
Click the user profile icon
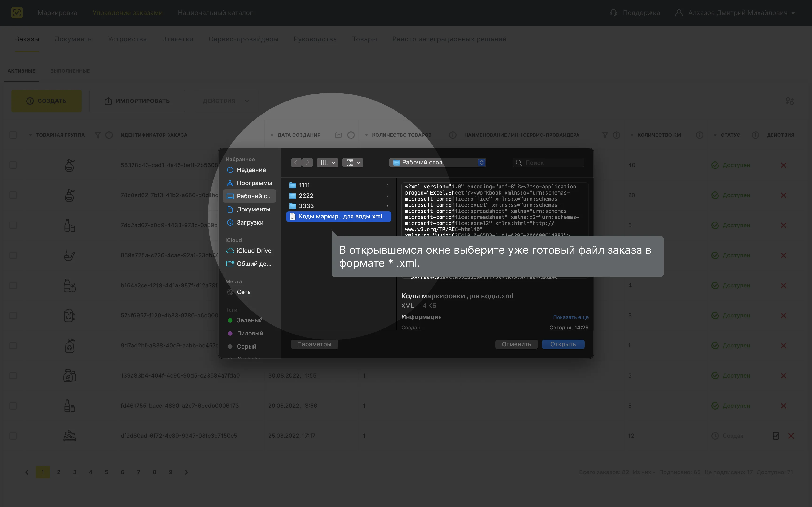click(679, 13)
